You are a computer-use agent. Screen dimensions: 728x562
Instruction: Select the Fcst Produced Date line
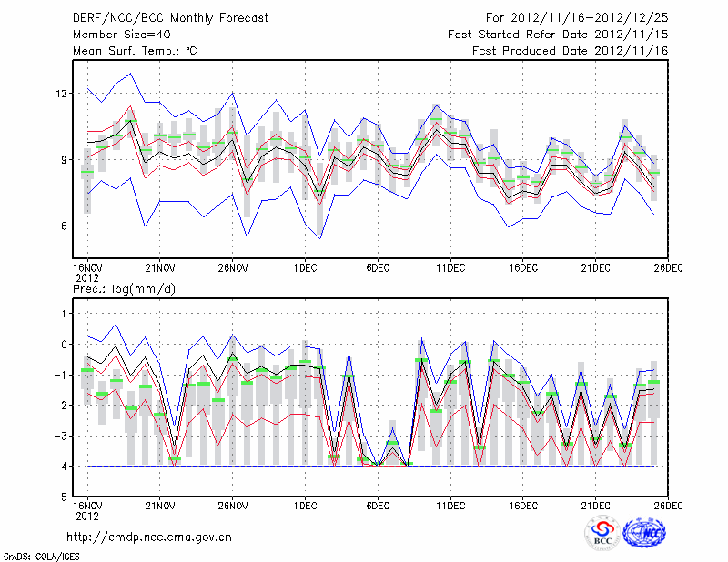pos(570,51)
